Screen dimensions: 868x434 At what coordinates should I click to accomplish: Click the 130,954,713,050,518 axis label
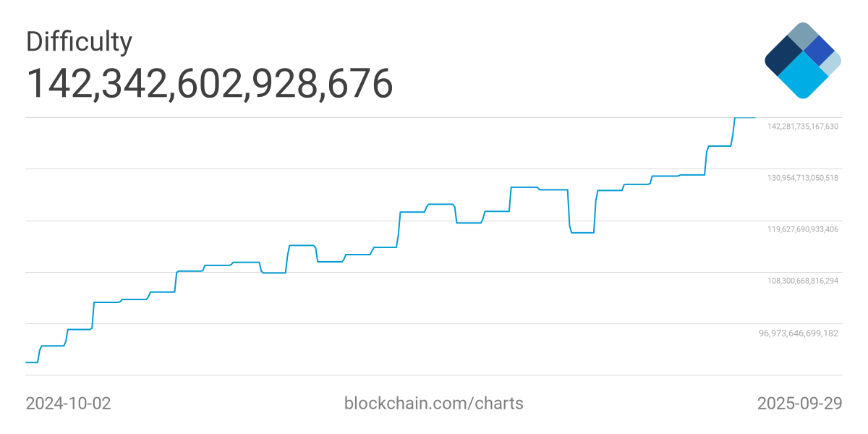[803, 178]
